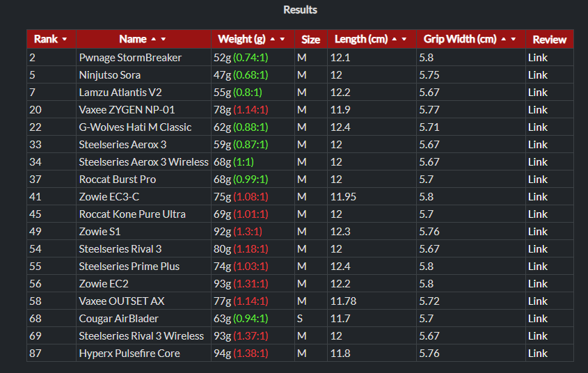Open review Link for Hyperx Pulsefire Core
Screen dimensions: 588x373
(538, 353)
